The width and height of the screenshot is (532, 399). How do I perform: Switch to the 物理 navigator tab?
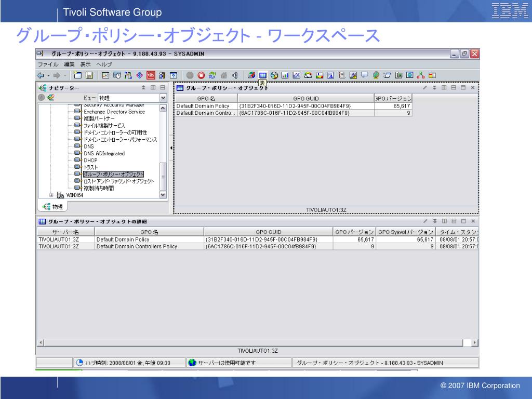click(52, 206)
